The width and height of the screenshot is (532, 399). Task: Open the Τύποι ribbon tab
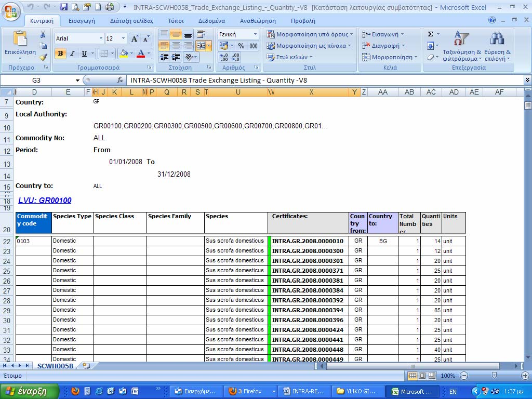176,21
